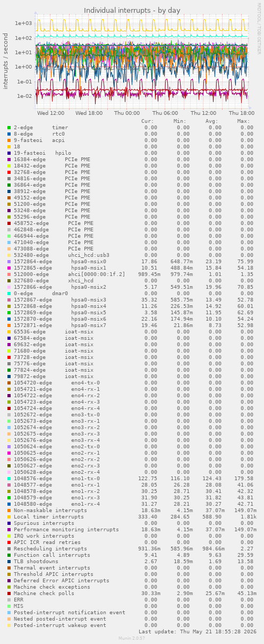
Task: Click the Wed 18:00 time axis label
Action: click(x=89, y=113)
